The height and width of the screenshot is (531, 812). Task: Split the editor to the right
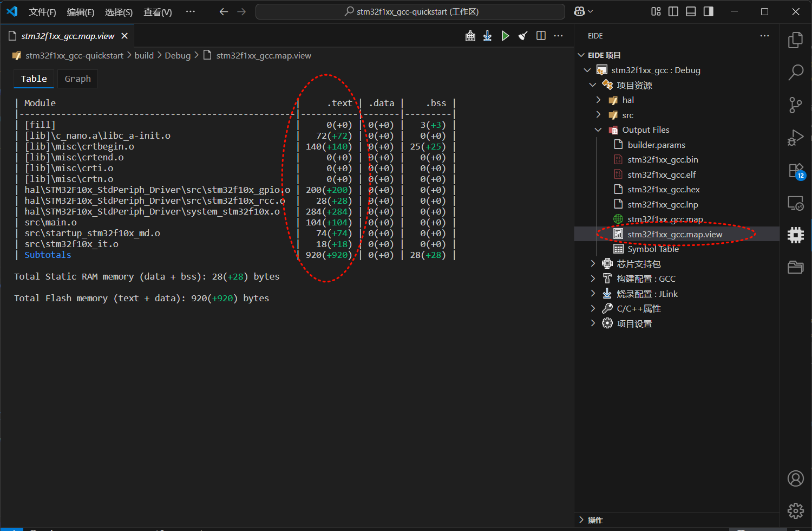coord(541,36)
